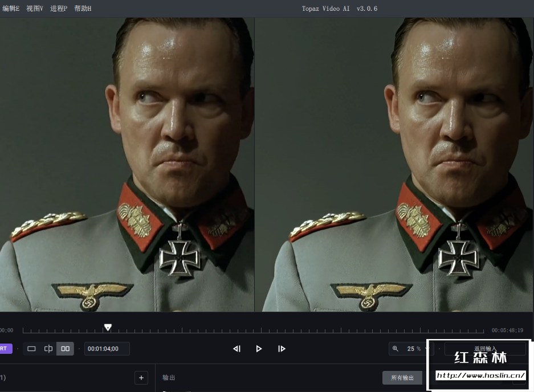Click the left preview video pane
Image resolution: width=534 pixels, height=392 pixels.
pyautogui.click(x=127, y=165)
